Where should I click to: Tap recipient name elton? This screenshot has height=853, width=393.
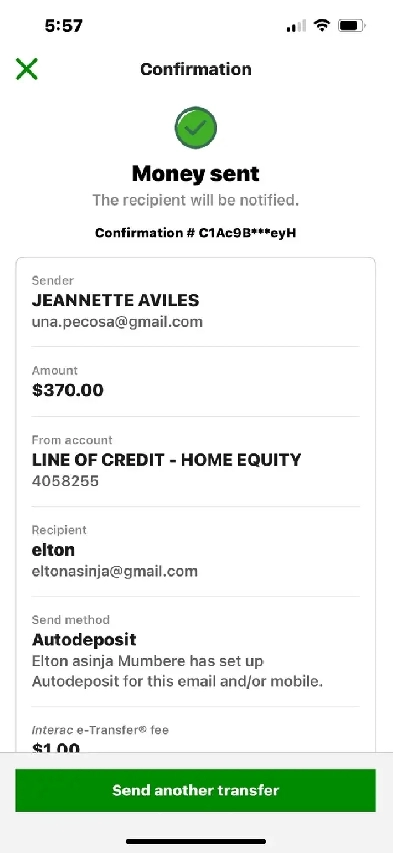pyautogui.click(x=53, y=550)
